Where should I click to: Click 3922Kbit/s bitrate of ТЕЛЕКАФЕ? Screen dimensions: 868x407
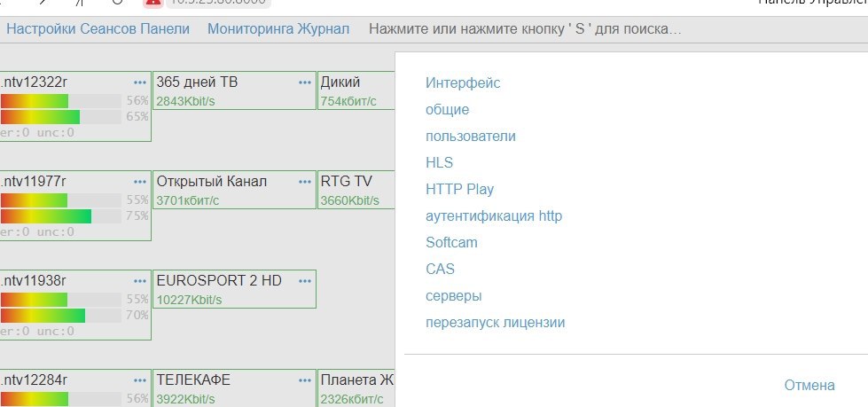pos(185,399)
